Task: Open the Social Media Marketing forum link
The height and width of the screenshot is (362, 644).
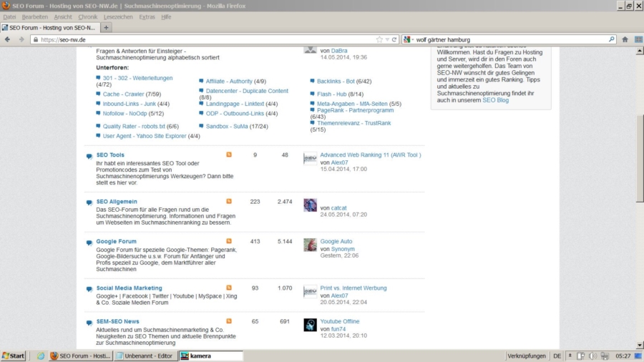Action: click(129, 288)
